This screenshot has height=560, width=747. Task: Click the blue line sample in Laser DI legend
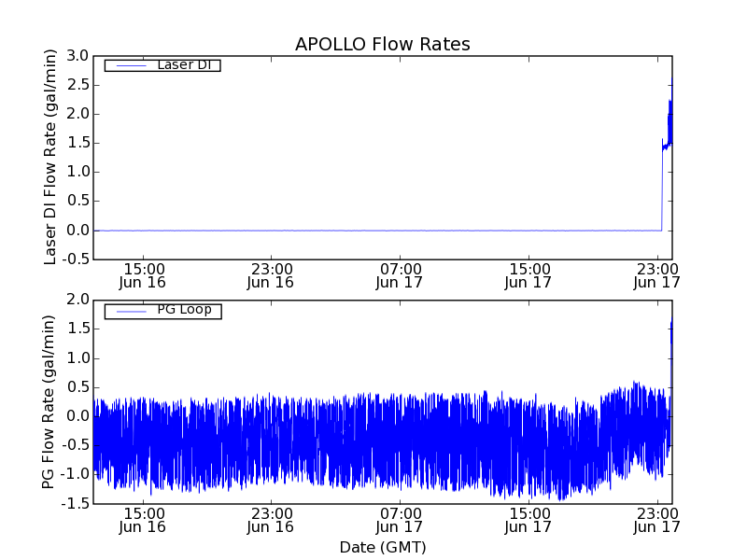coord(130,65)
